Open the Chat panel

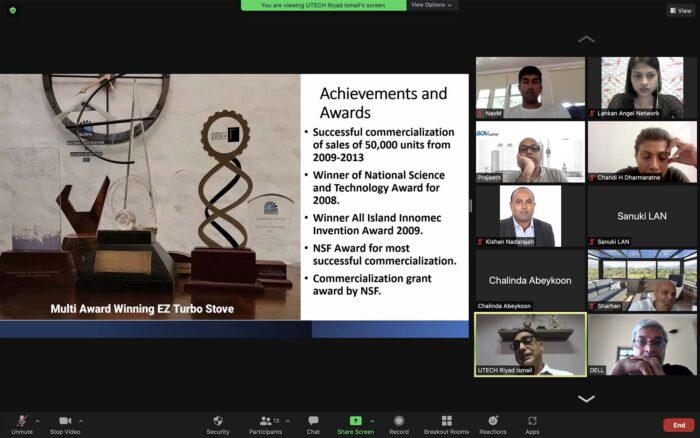[x=313, y=422]
